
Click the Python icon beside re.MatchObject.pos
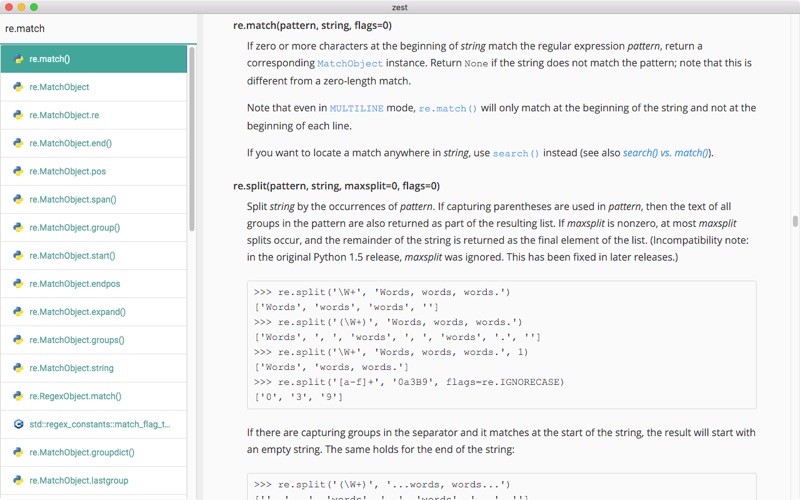click(x=18, y=171)
